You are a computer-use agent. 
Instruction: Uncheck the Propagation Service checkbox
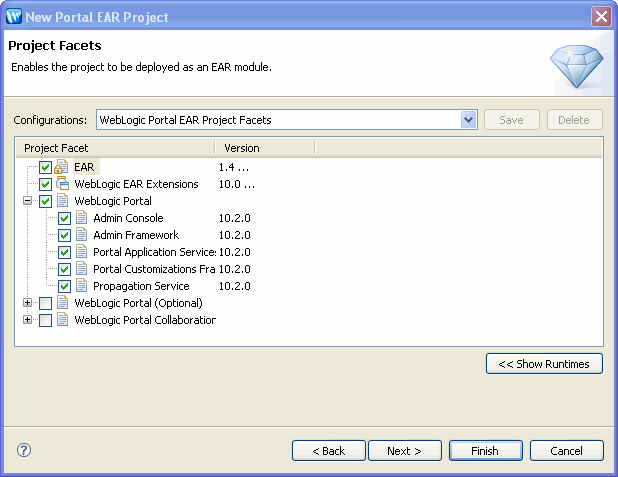(64, 286)
